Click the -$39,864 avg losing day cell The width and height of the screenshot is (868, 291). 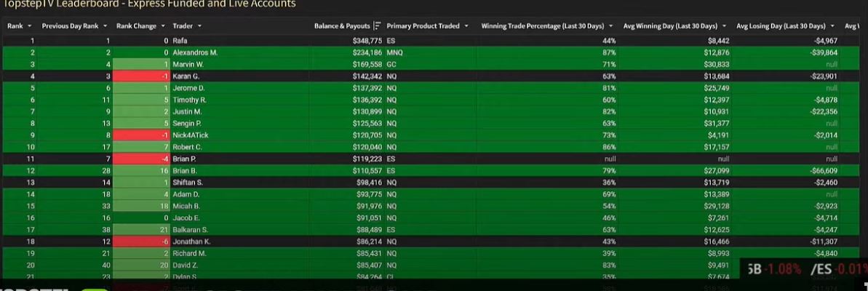[x=824, y=52]
